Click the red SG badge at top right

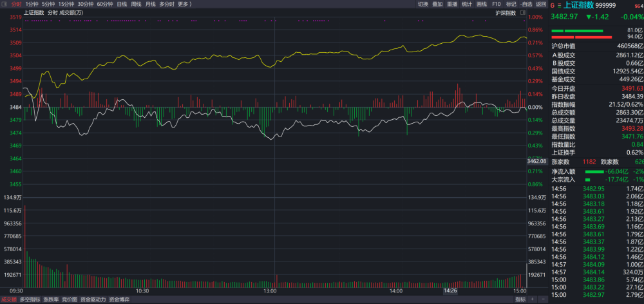pyautogui.click(x=638, y=5)
